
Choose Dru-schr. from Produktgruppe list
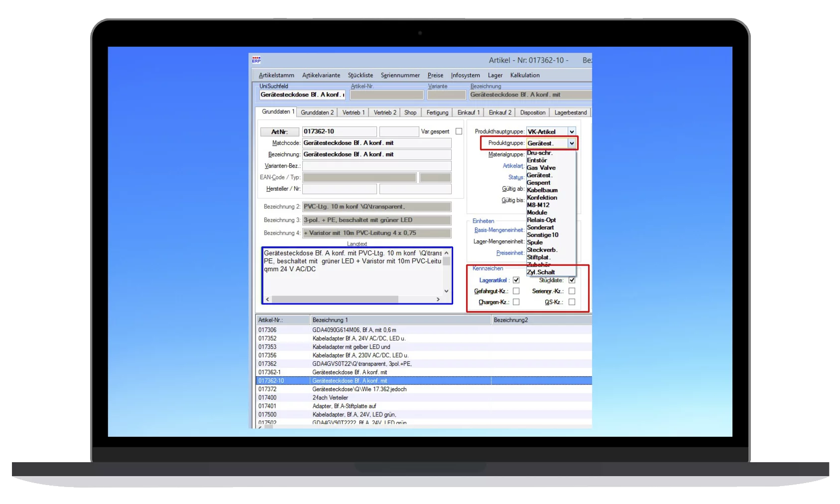(x=551, y=153)
